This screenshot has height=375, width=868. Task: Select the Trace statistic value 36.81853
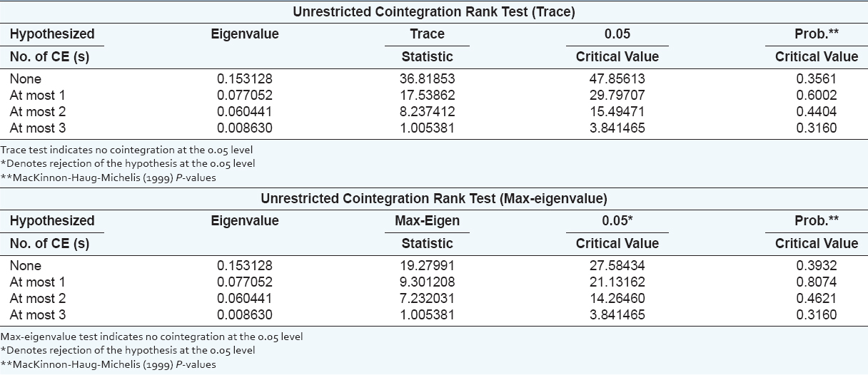click(x=427, y=79)
